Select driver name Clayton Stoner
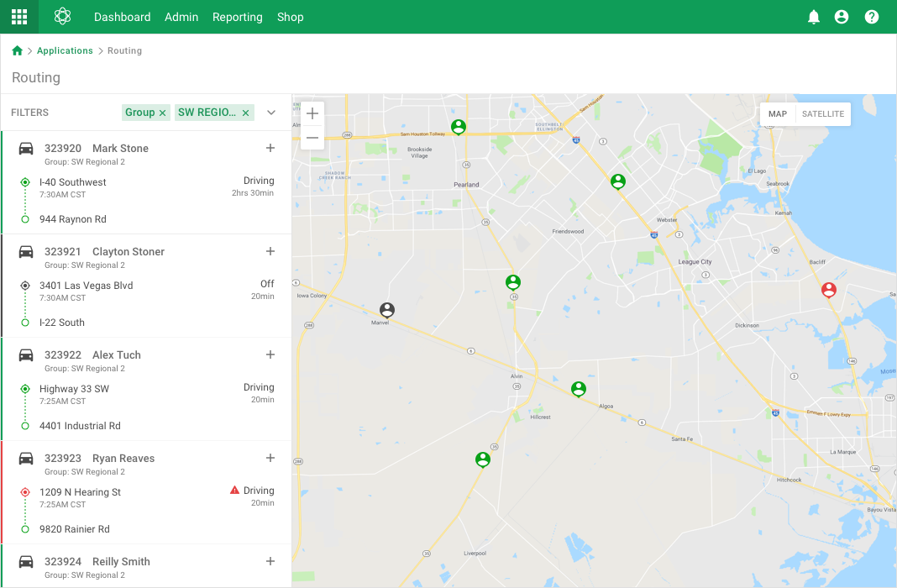The height and width of the screenshot is (588, 897). click(129, 252)
